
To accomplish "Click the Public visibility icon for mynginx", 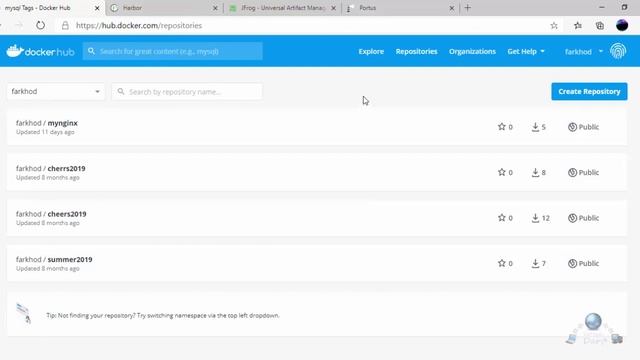I will [572, 127].
